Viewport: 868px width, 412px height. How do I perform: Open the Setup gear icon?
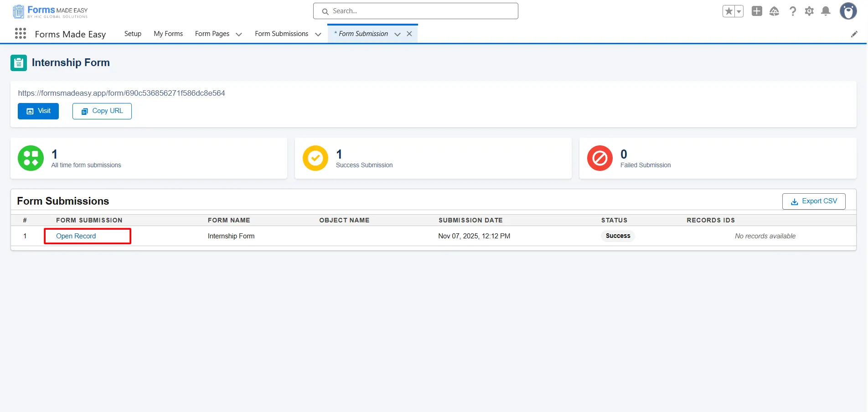click(809, 11)
